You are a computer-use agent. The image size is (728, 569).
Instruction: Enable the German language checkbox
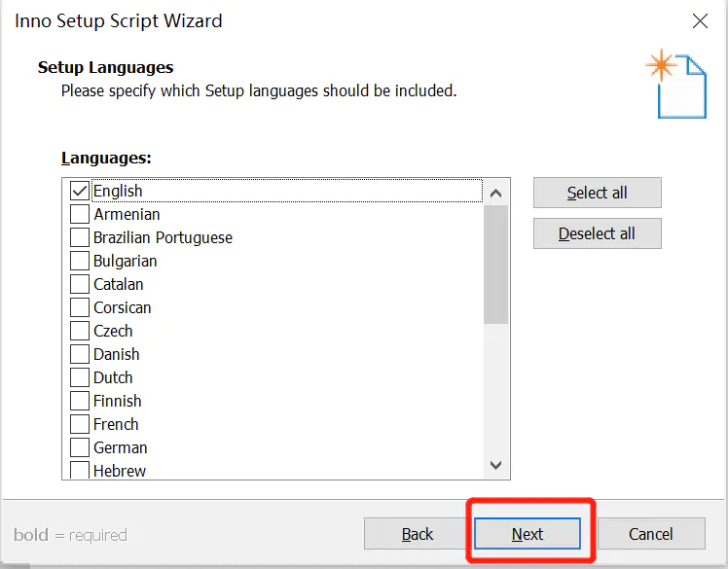pyautogui.click(x=80, y=447)
